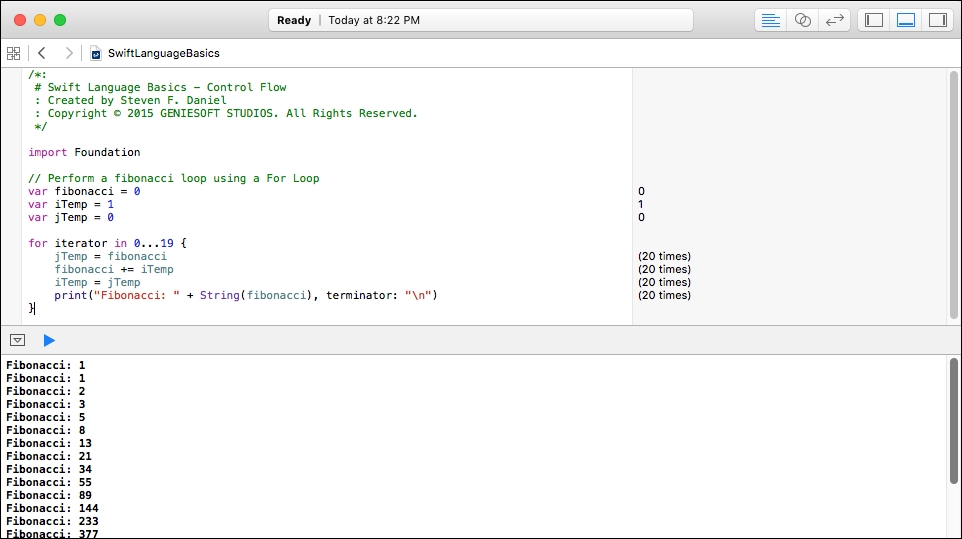Click the 'var iTemp = 1' line
Image resolution: width=962 pixels, height=539 pixels.
coord(71,204)
